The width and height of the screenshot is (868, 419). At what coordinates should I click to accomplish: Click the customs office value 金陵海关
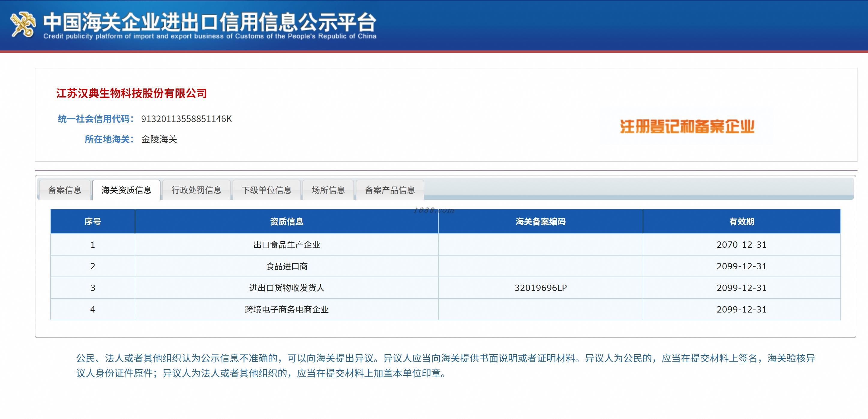tap(159, 139)
